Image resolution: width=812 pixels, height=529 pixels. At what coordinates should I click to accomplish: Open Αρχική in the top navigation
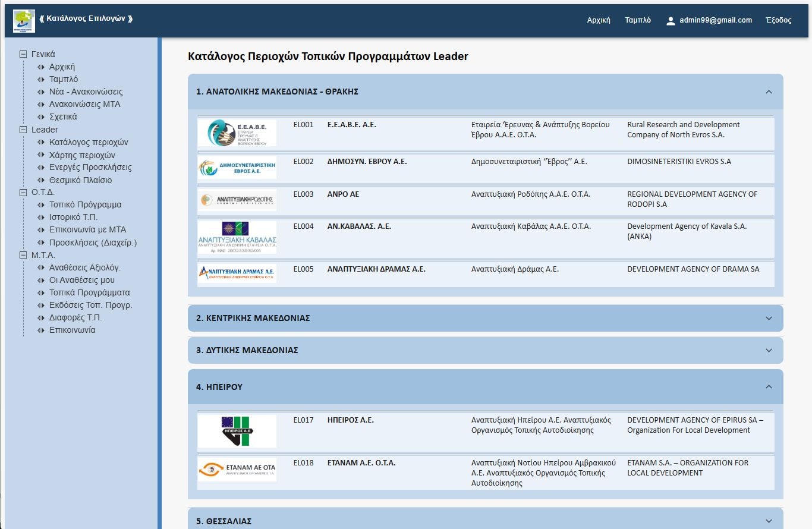[x=599, y=20]
